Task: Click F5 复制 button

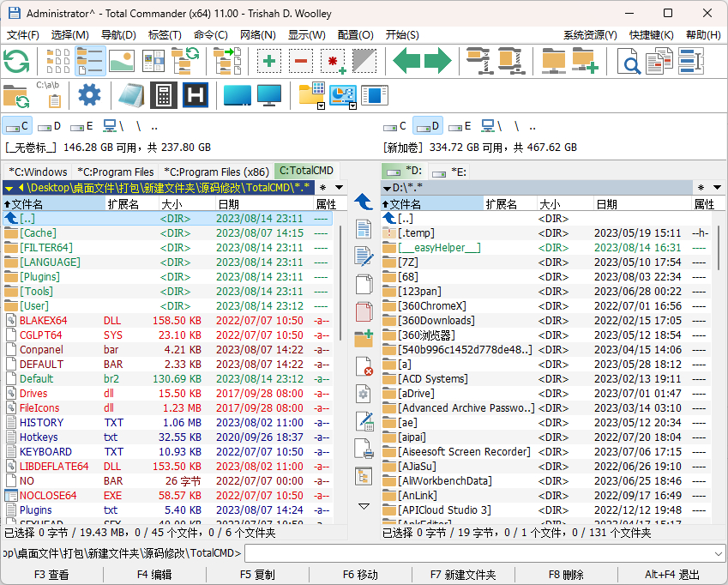Action: click(x=258, y=575)
